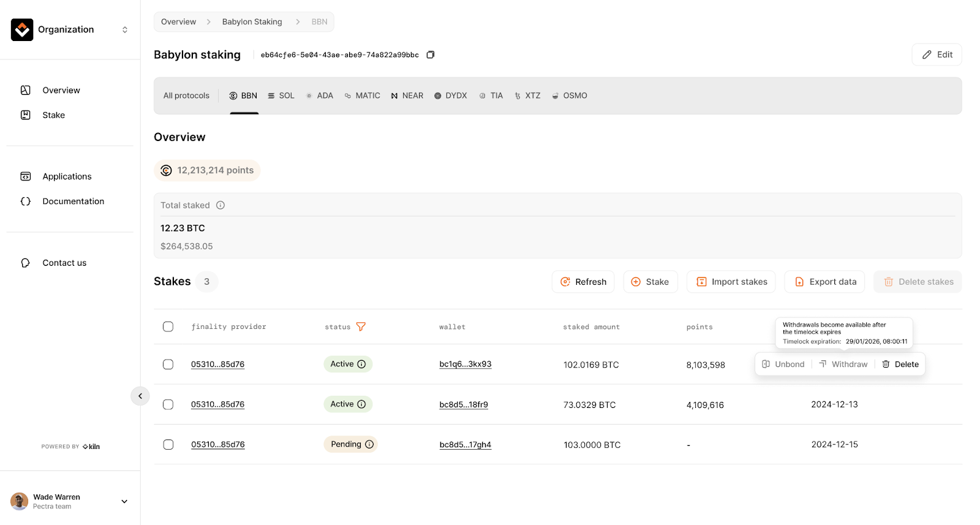Viewport: 980px width, 525px height.
Task: Click the Babylon Staking breadcrumb
Action: pos(252,21)
